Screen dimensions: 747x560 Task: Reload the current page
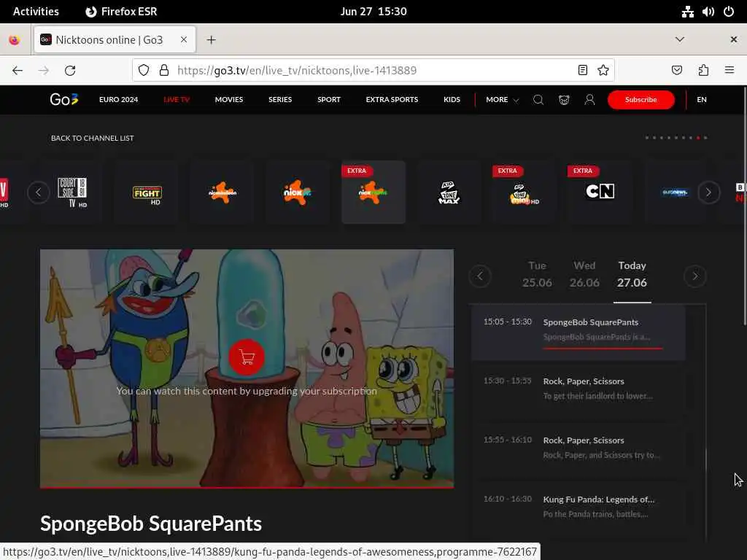pyautogui.click(x=70, y=71)
